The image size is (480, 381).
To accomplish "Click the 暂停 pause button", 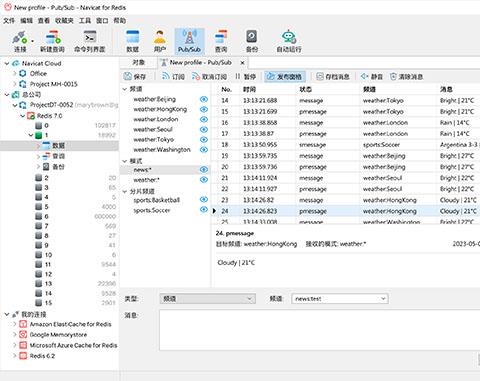I will click(246, 77).
